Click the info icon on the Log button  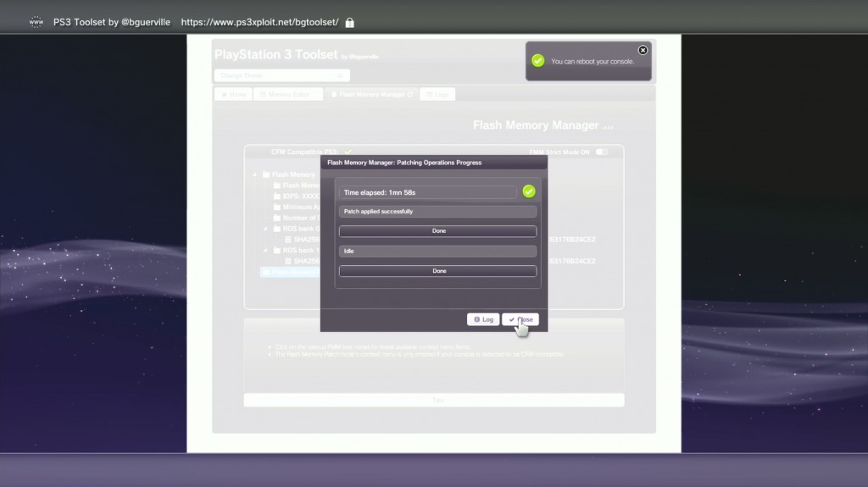(476, 319)
